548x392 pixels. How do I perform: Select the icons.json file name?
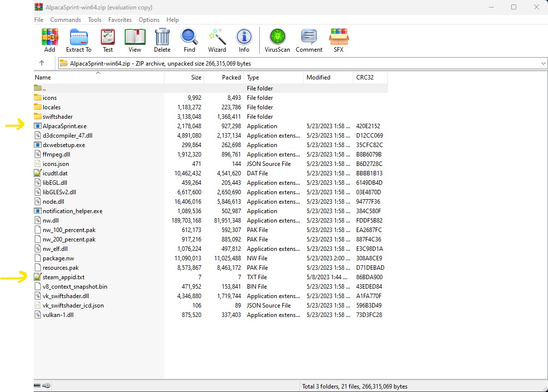(56, 163)
